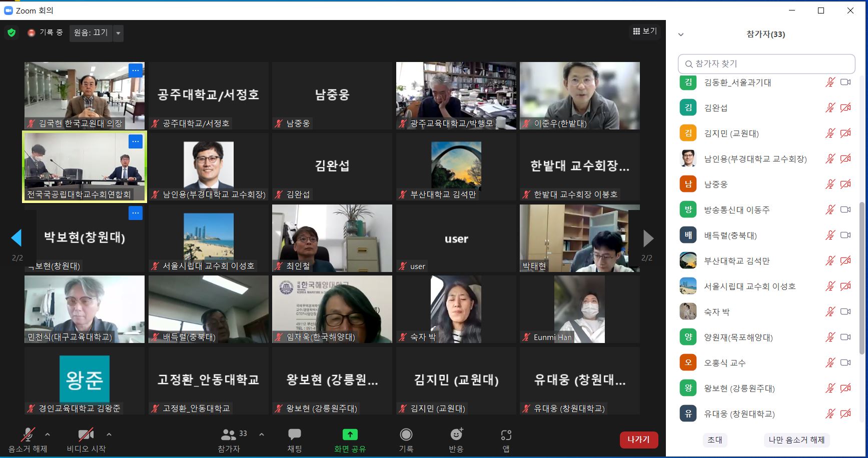Screen dimensions: 868x458
Task: Click the 초대 invite button
Action: tap(714, 439)
